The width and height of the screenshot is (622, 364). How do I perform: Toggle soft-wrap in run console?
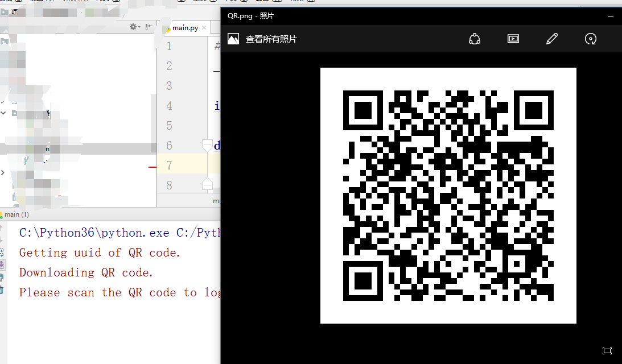[x=2, y=253]
